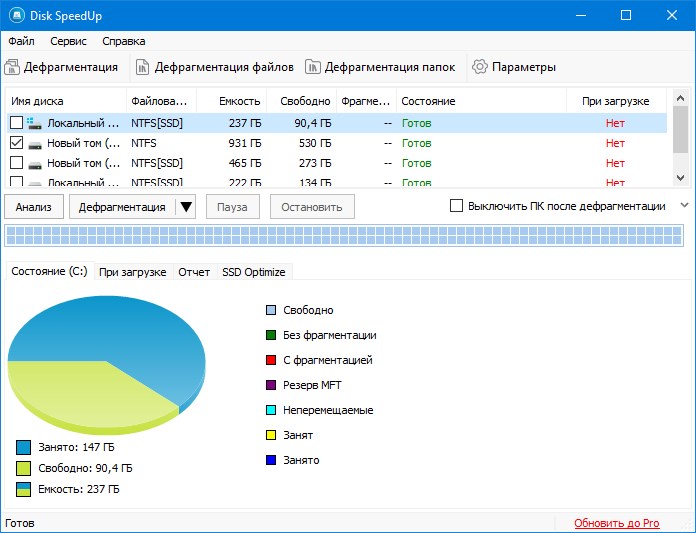The height and width of the screenshot is (533, 696).
Task: Click the disk list vertical scrollbar thumb
Action: (680, 130)
